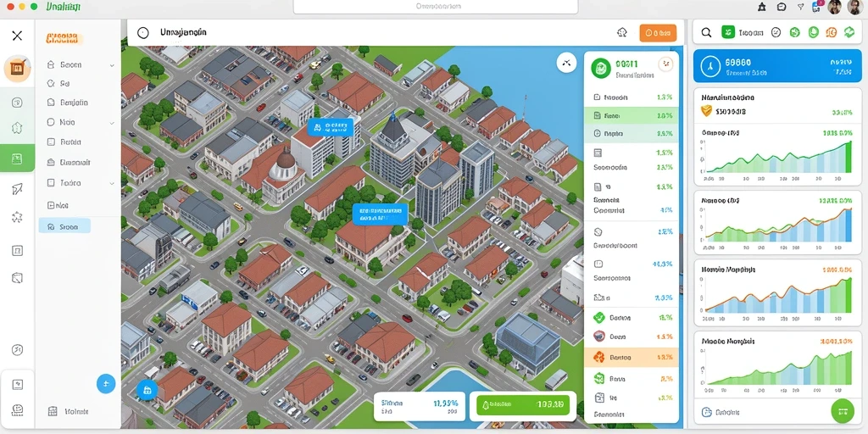Viewport: 868px width, 434px height.
Task: Select the blue highlighted sidebar row
Action: (x=64, y=225)
